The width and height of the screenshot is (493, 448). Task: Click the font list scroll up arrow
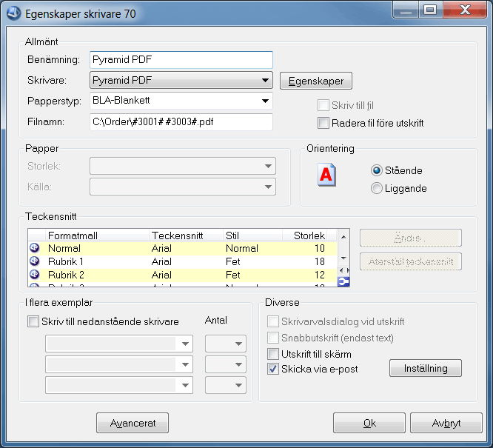tap(343, 236)
